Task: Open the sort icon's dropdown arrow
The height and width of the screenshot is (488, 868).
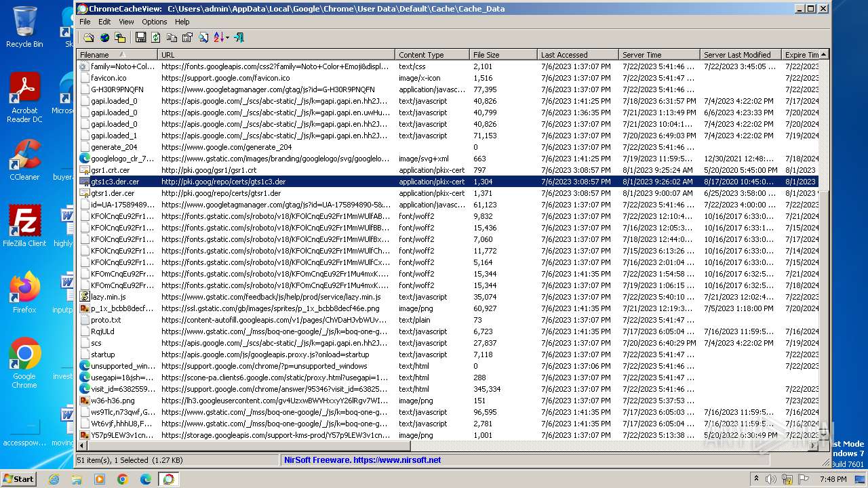Action: pyautogui.click(x=228, y=38)
